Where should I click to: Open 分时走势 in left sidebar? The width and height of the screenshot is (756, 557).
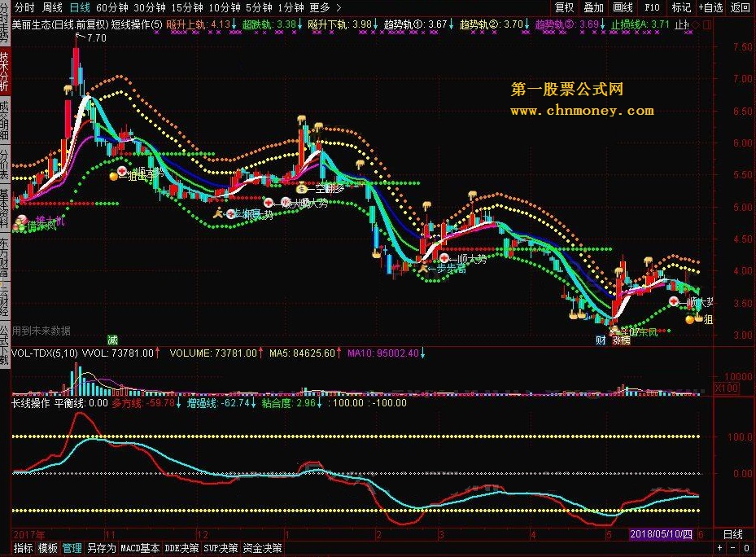[x=4, y=24]
